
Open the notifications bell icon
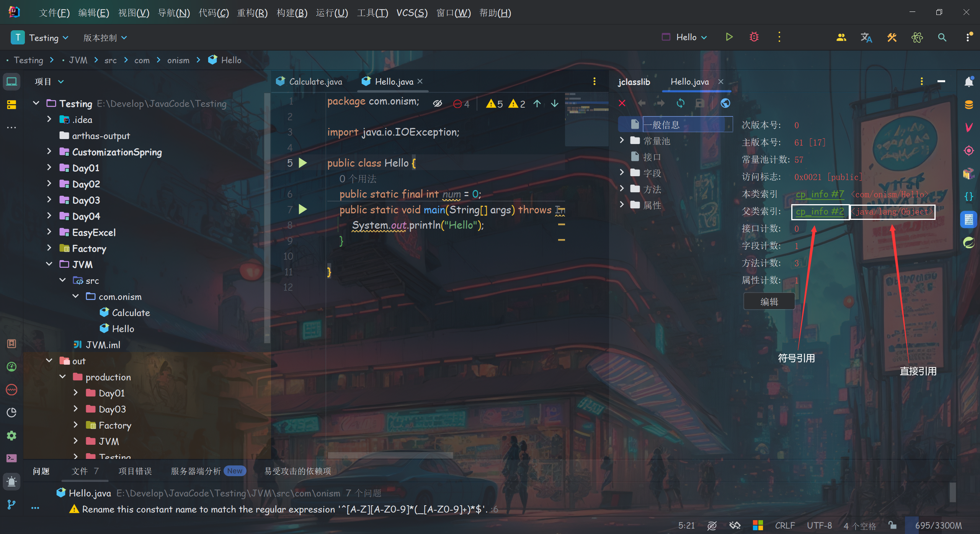tap(969, 82)
